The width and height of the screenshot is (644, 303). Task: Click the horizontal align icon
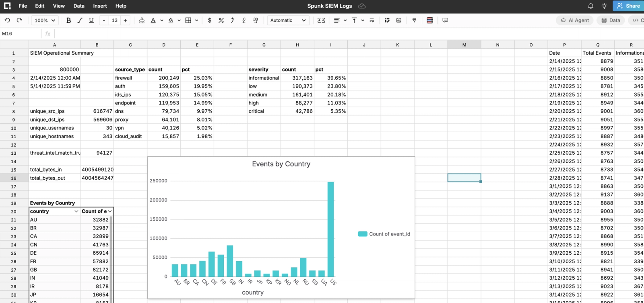pos(337,20)
